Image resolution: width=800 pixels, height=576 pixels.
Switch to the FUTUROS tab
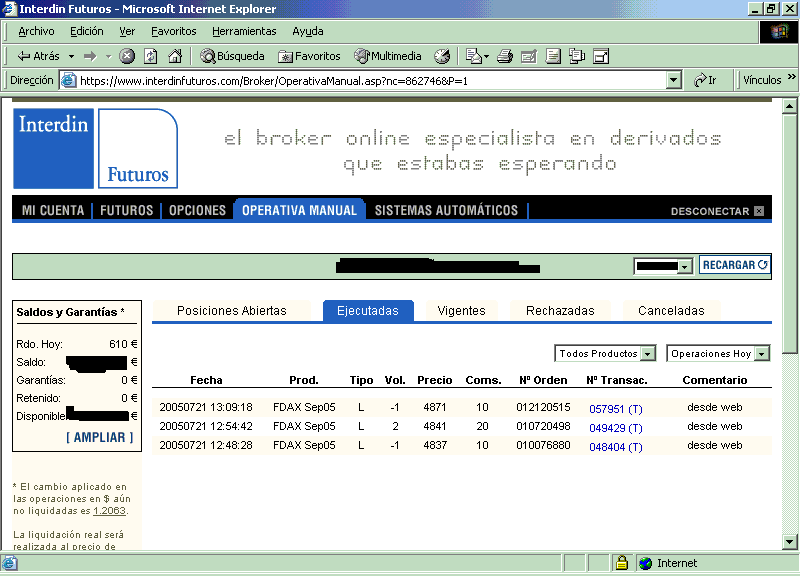[x=127, y=210]
